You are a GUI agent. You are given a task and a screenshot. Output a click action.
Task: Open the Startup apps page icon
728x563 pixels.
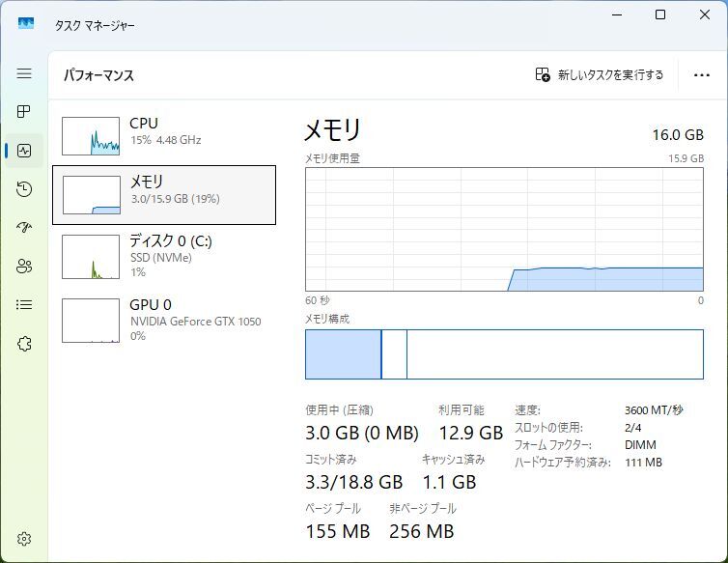click(24, 228)
